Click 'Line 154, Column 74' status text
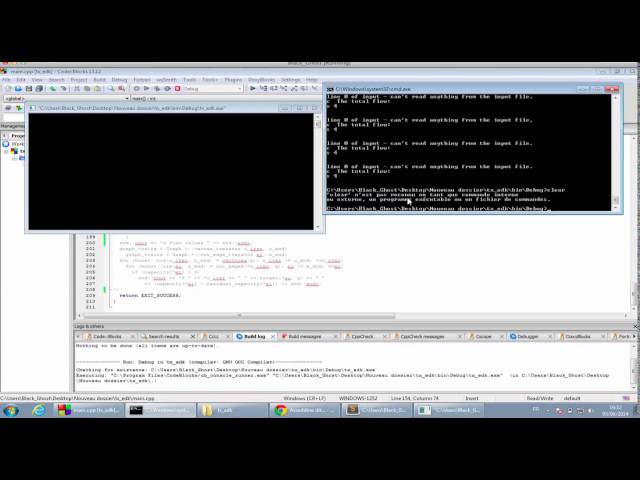 [x=414, y=398]
